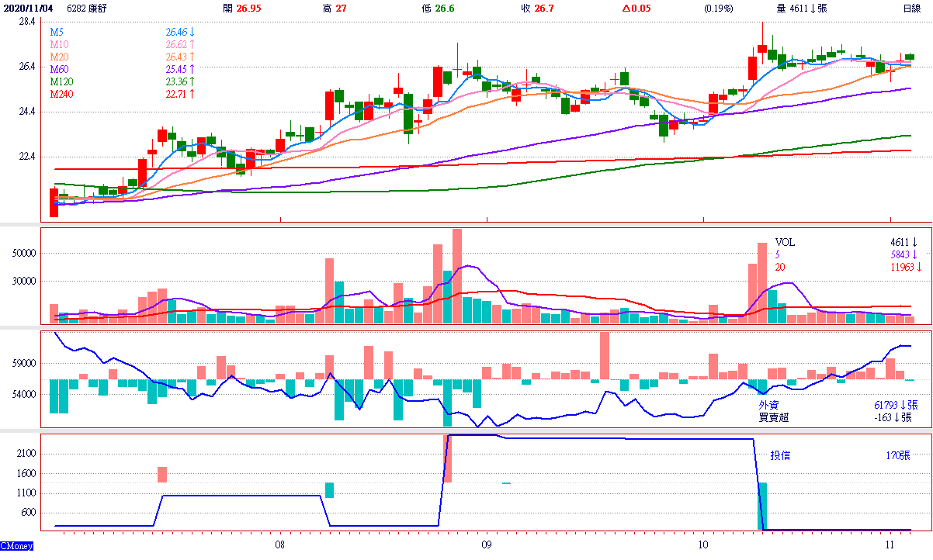This screenshot has width=933, height=560.
Task: Click the CMoney logo in the corner
Action: (17, 547)
